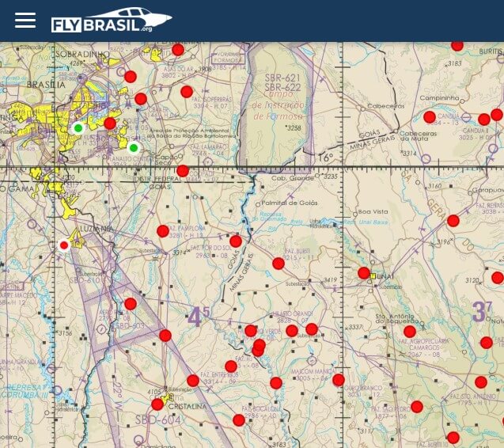
Task: Click red marker beside Coopadf label
Action: tap(183, 171)
